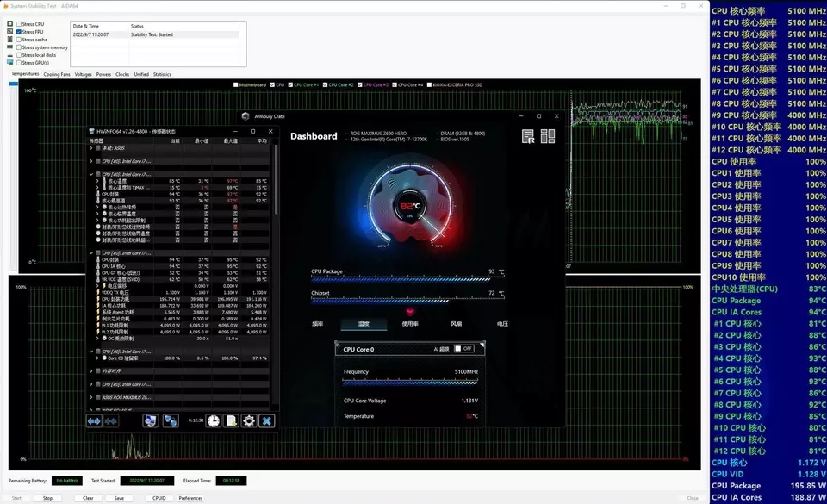Uncheck CPU Core #1 graph checkbox

point(290,85)
